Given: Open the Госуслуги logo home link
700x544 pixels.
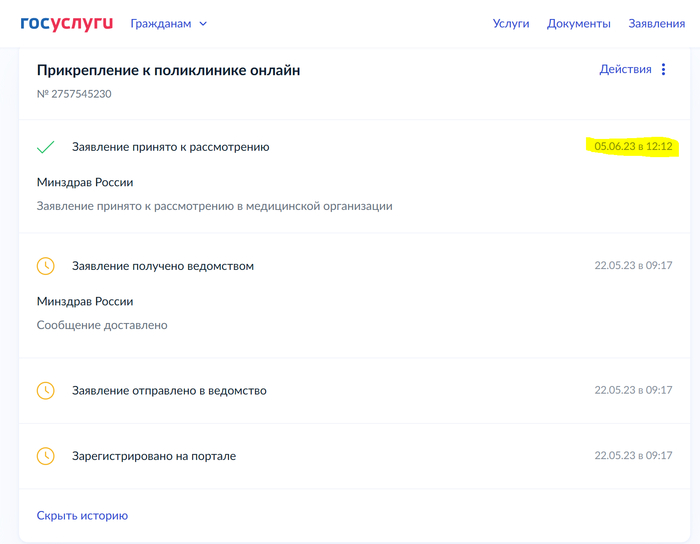Looking at the screenshot, I should click(67, 23).
